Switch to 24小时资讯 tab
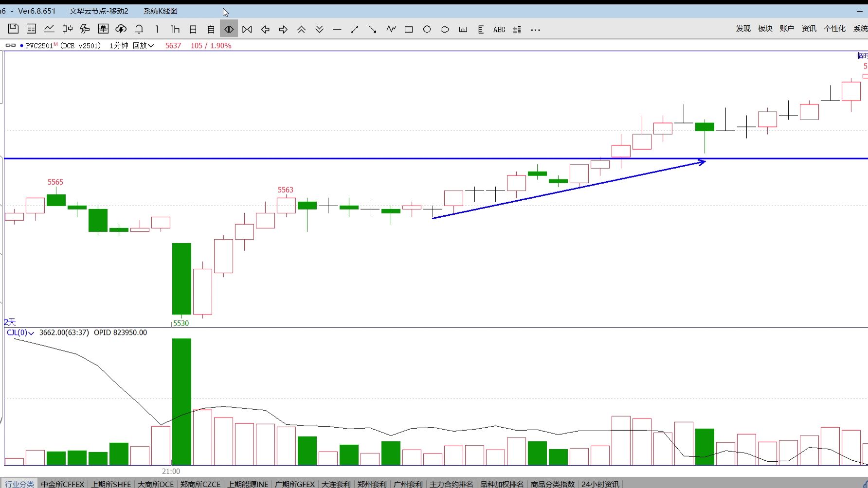The height and width of the screenshot is (488, 868). point(600,484)
